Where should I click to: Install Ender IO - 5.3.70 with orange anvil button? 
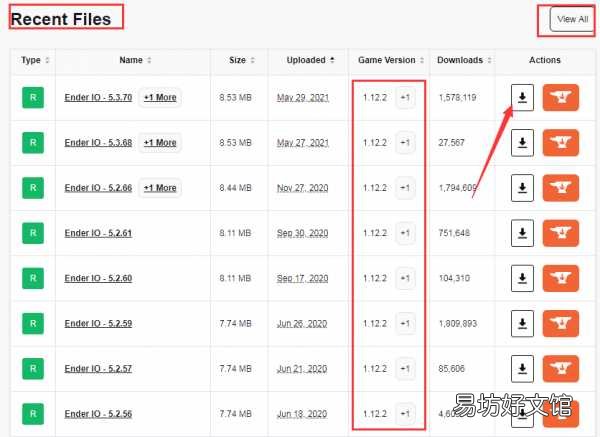pyautogui.click(x=561, y=98)
